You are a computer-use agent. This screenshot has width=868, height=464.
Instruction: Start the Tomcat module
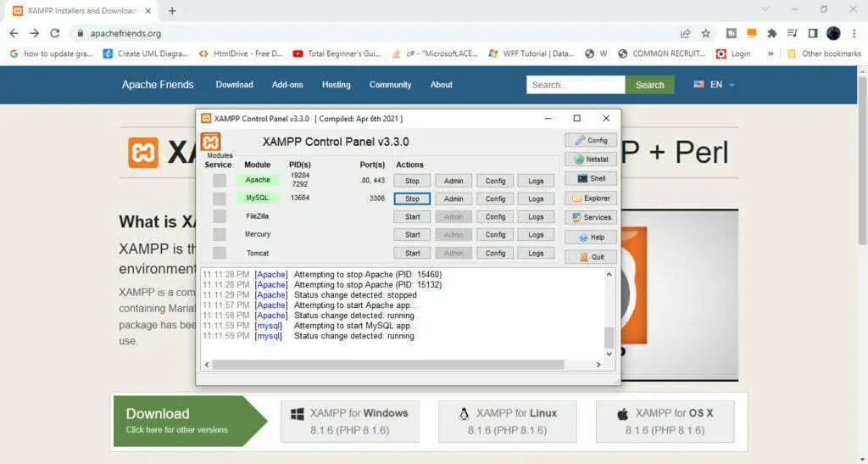412,253
